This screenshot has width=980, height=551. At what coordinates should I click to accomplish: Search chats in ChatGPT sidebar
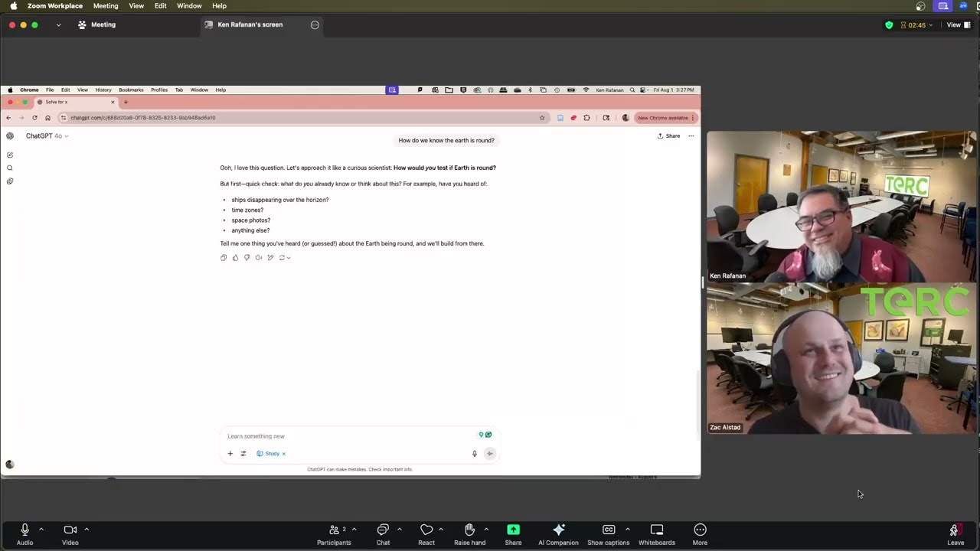[x=10, y=168]
